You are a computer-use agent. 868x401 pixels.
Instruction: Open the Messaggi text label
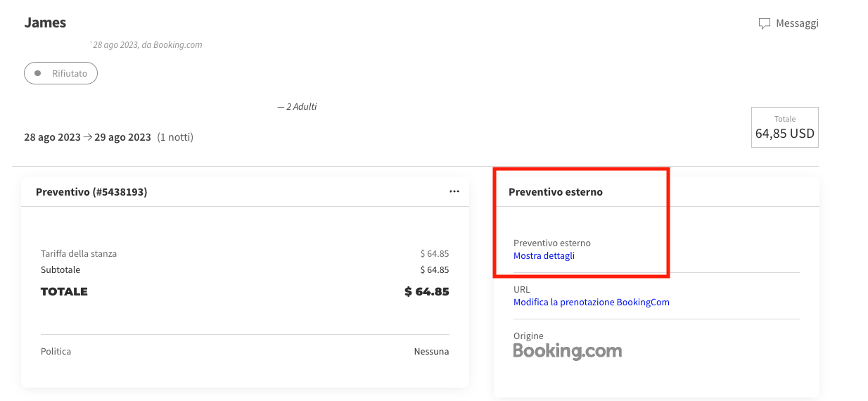pos(797,23)
